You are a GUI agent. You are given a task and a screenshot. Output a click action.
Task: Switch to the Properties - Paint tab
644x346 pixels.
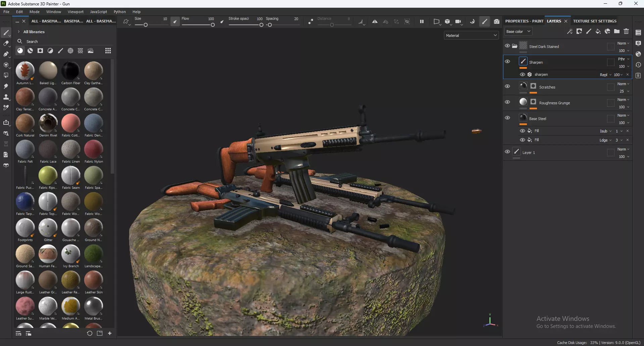[524, 21]
